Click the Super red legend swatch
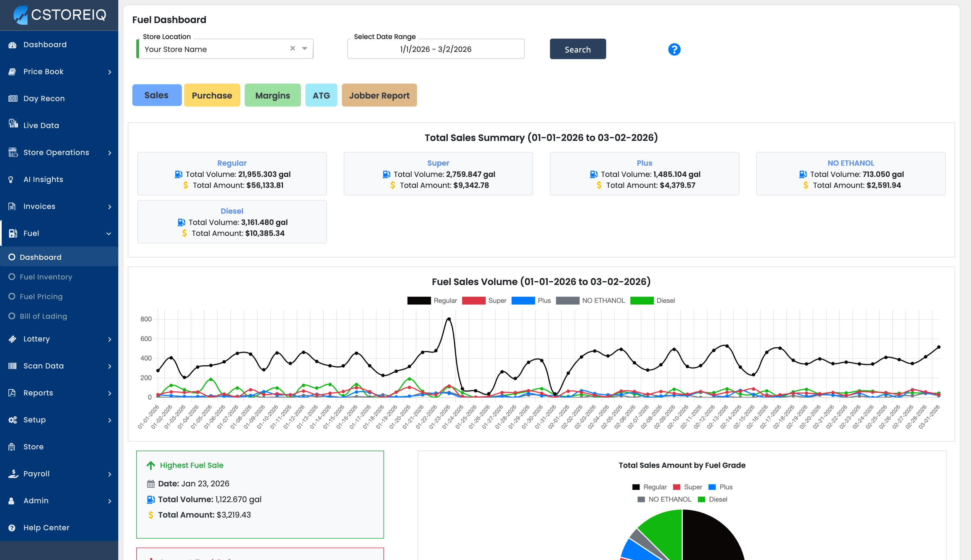The image size is (971, 560). pyautogui.click(x=473, y=301)
